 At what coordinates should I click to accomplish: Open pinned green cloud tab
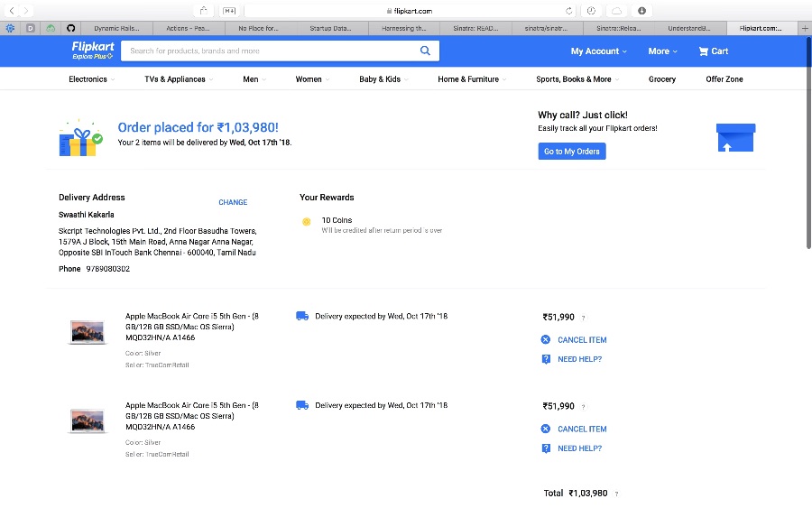tap(51, 29)
